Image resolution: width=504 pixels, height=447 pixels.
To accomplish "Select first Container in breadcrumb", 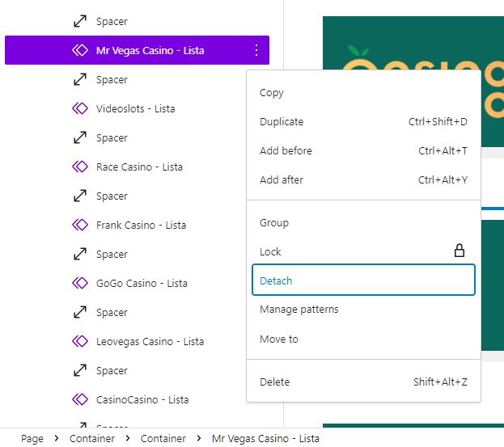I will (x=92, y=438).
